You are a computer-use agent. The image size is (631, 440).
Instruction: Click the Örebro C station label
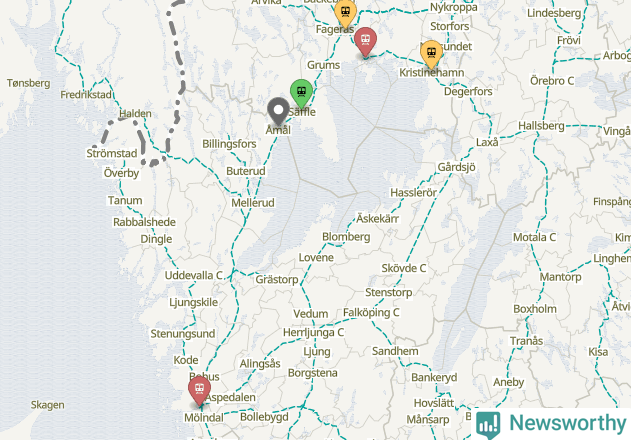(x=552, y=81)
